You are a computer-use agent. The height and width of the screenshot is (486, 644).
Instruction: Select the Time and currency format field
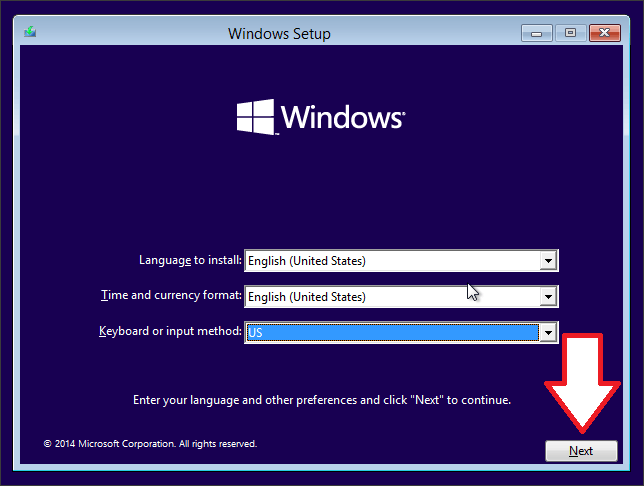(392, 297)
